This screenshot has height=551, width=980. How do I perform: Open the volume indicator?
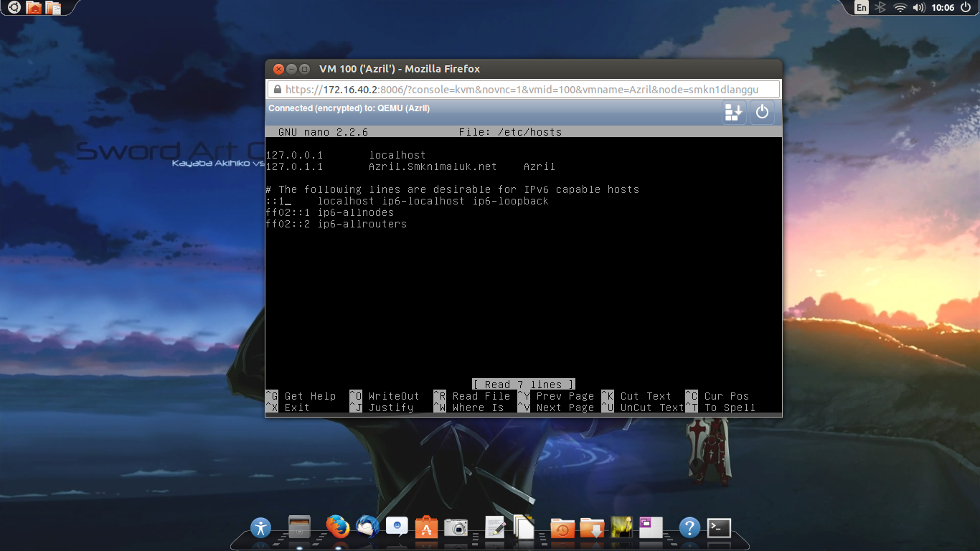919,8
